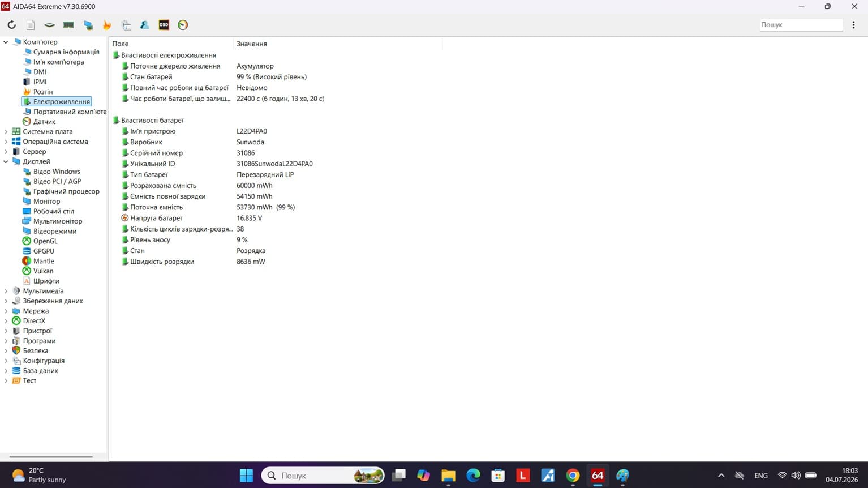Expand the Пристрої tree node

tap(6, 331)
